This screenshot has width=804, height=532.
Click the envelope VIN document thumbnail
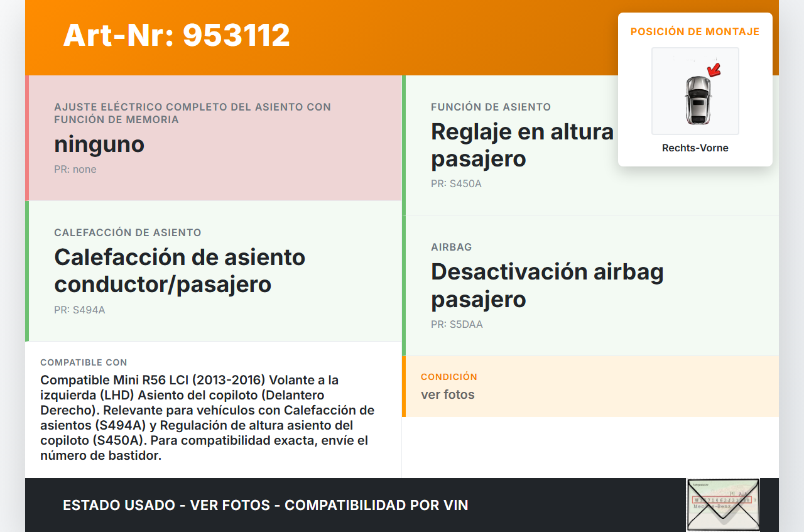click(x=722, y=504)
